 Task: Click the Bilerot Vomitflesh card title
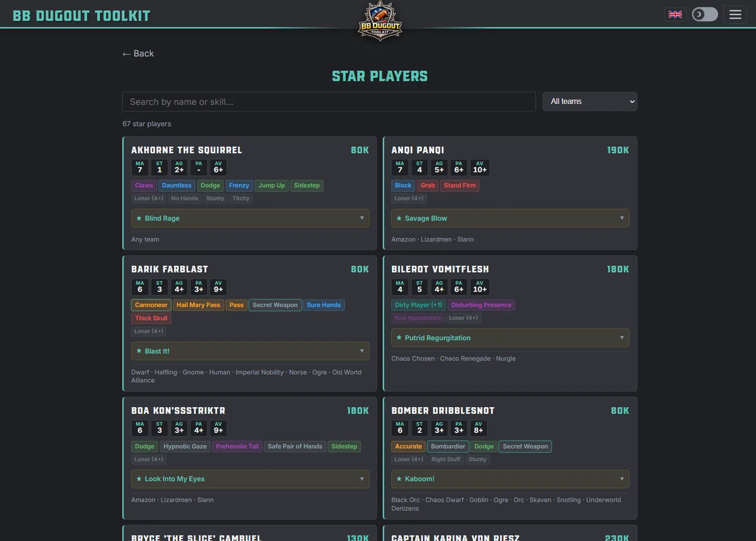[440, 269]
